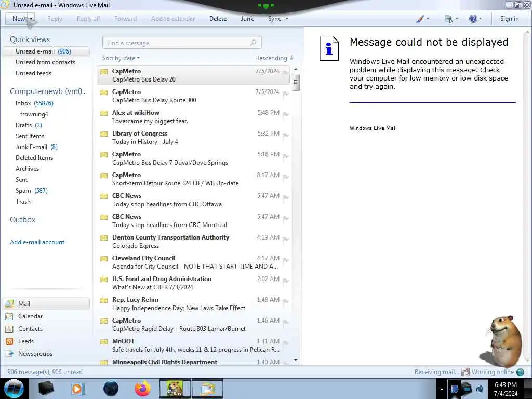Click the message list scroll up arrow
The image size is (532, 399).
click(x=296, y=70)
